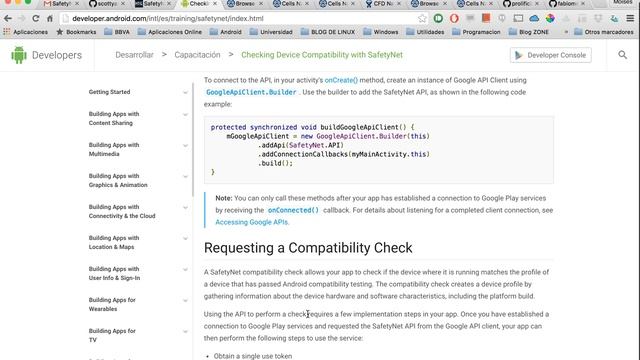The width and height of the screenshot is (640, 360).
Task: Open the onCreate() method link
Action: point(341,80)
